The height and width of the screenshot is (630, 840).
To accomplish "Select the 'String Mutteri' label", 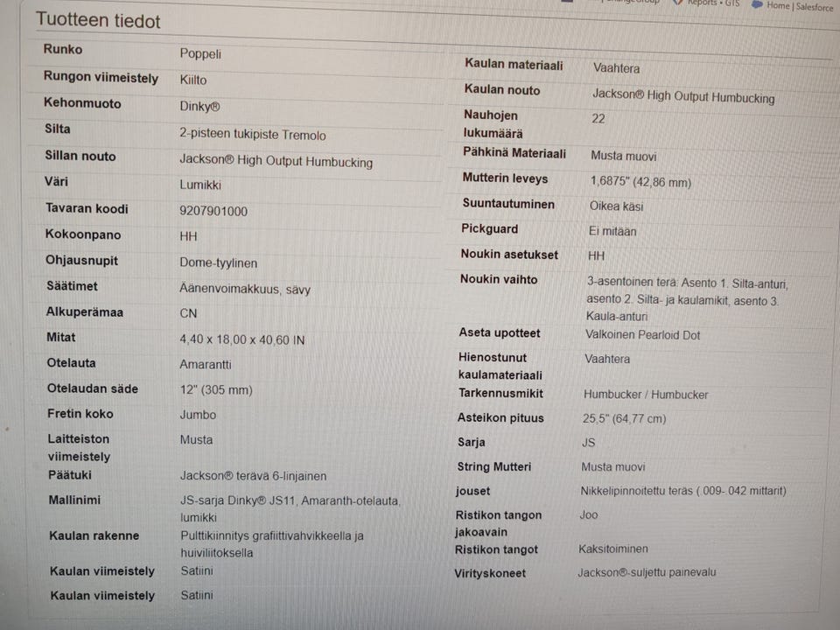I will [493, 467].
